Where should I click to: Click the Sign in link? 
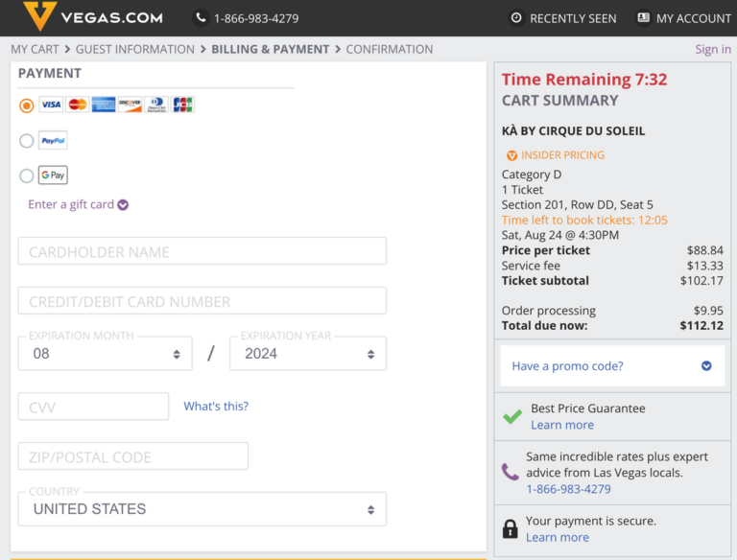coord(712,50)
